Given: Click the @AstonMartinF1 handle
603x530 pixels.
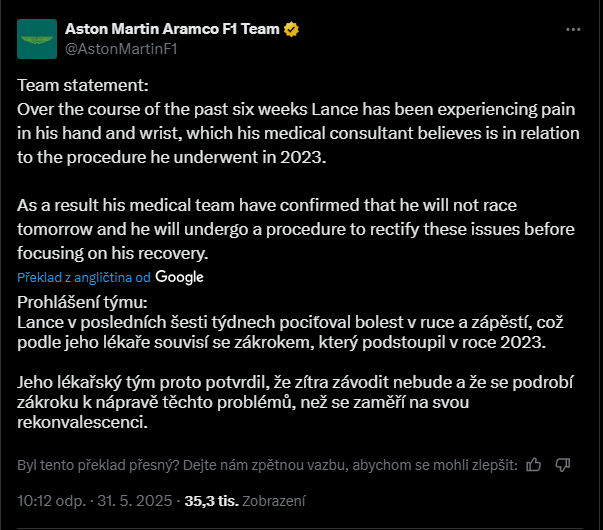Looking at the screenshot, I should point(121,49).
